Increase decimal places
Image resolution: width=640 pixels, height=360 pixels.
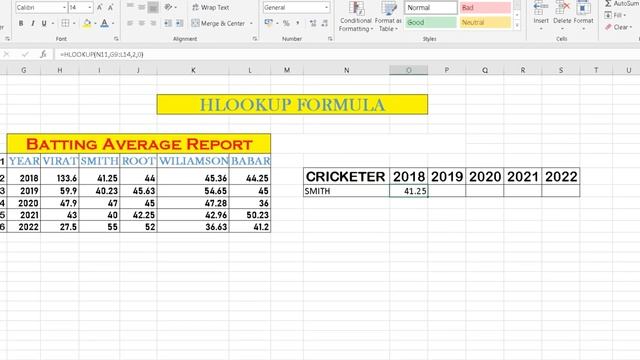tap(313, 23)
